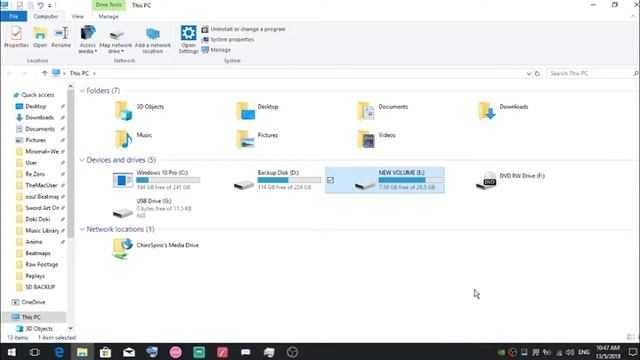Select the USB Drive (G:)
Screen dimensions: 640x360
152,208
